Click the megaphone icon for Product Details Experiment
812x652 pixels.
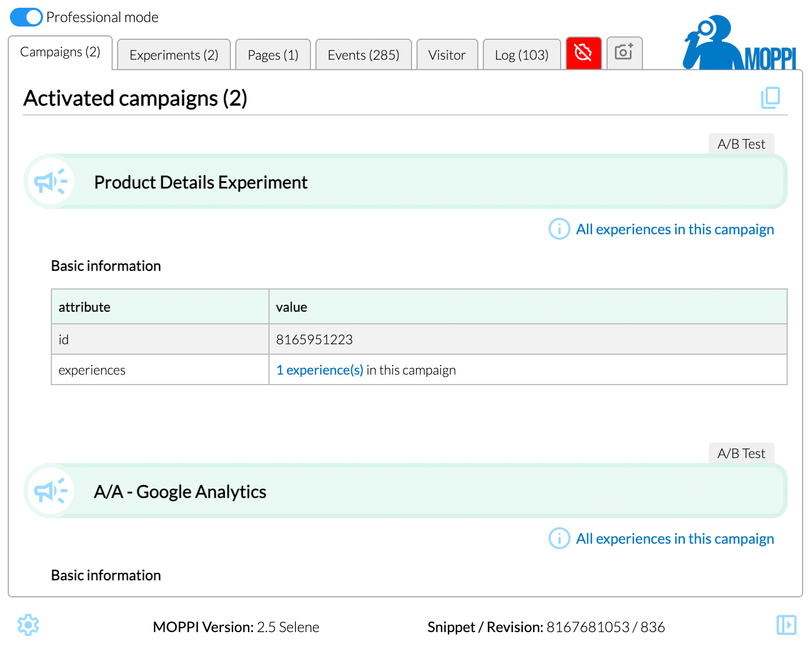(x=50, y=182)
